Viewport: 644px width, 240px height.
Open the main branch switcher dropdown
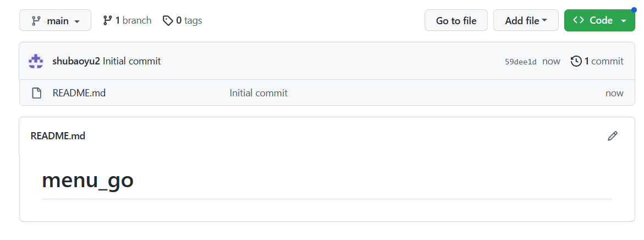point(56,21)
